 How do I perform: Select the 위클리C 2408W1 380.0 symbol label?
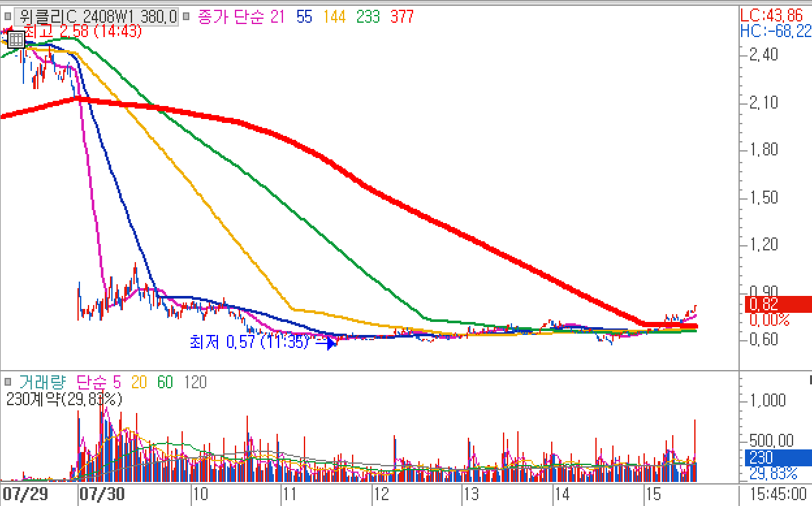tap(97, 17)
